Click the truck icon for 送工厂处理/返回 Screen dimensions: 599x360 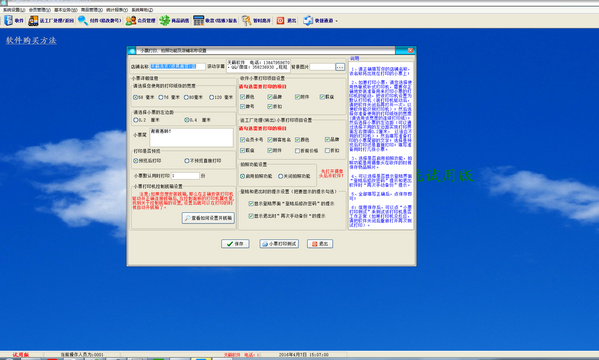tap(33, 20)
